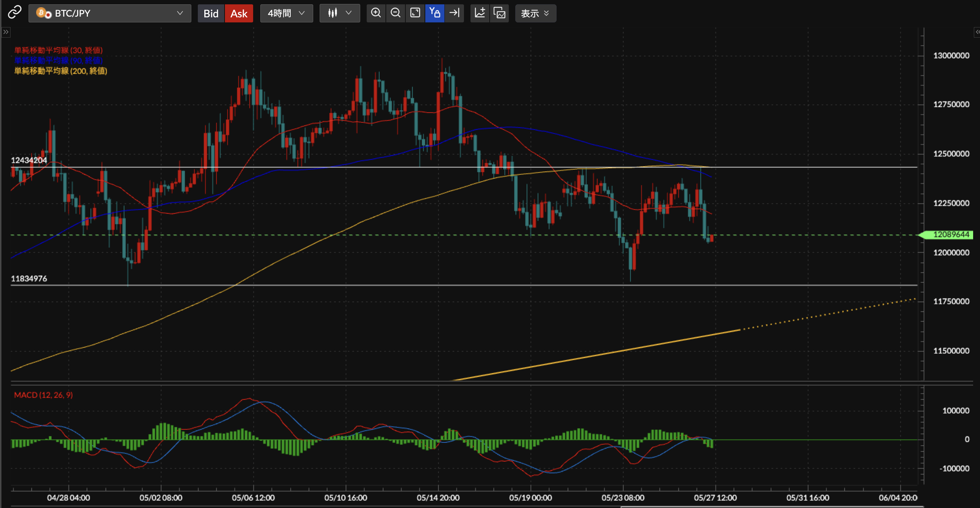This screenshot has height=508, width=980.
Task: Click the 13000000 price axis label
Action: (x=951, y=56)
